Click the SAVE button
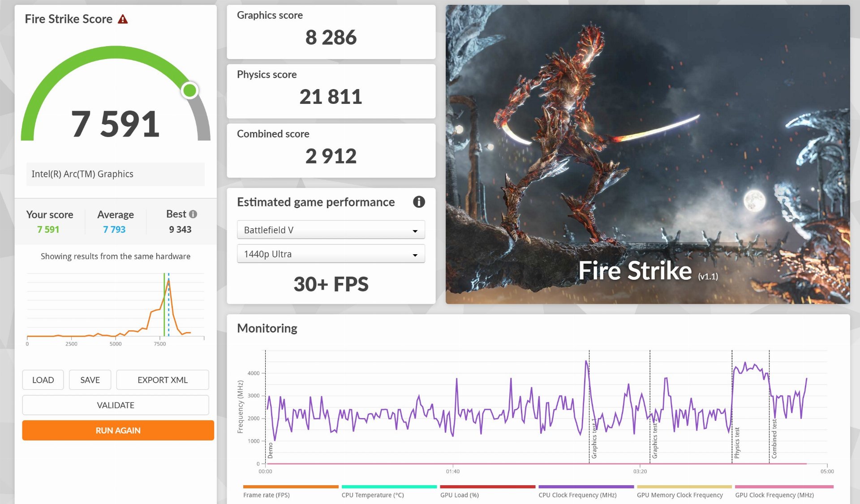This screenshot has width=860, height=504. pos(90,380)
